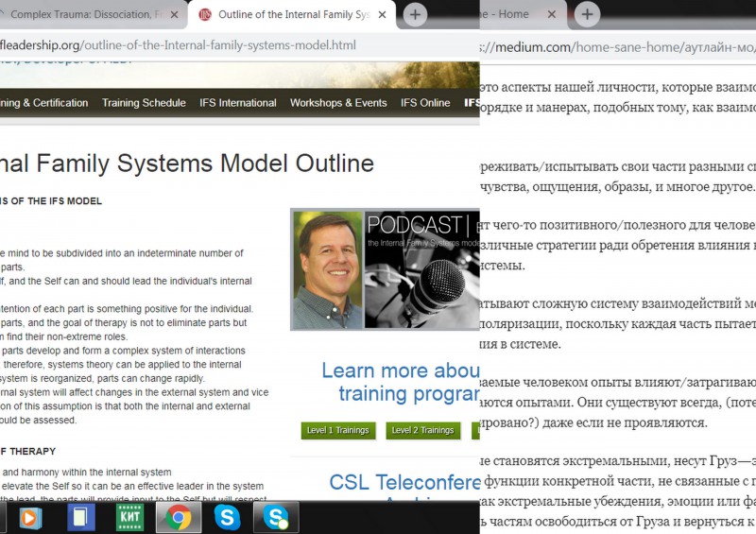The width and height of the screenshot is (756, 534).
Task: Open the Skype icon with green status badge
Action: (276, 517)
